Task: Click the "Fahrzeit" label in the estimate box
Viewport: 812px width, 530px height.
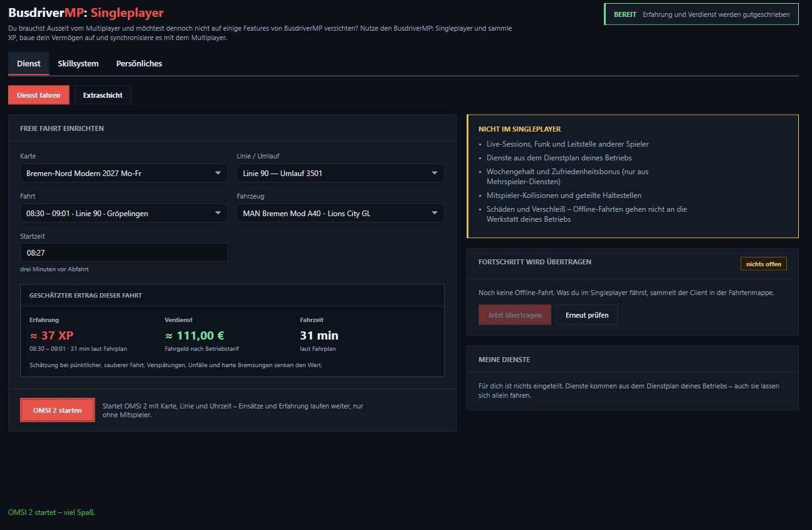Action: [x=312, y=320]
